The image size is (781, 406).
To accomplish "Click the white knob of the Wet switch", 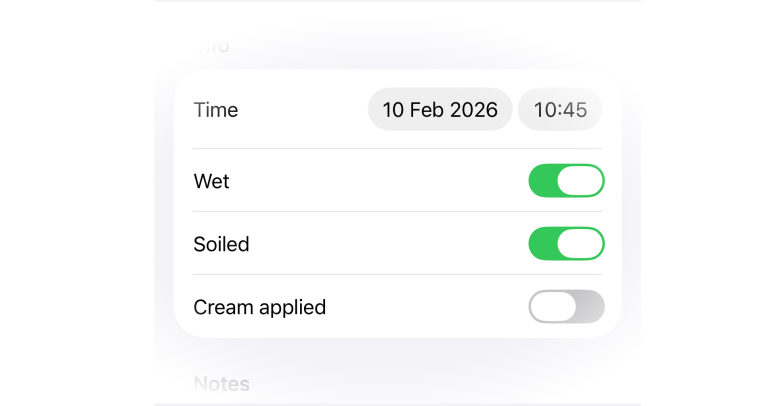I will coord(580,181).
